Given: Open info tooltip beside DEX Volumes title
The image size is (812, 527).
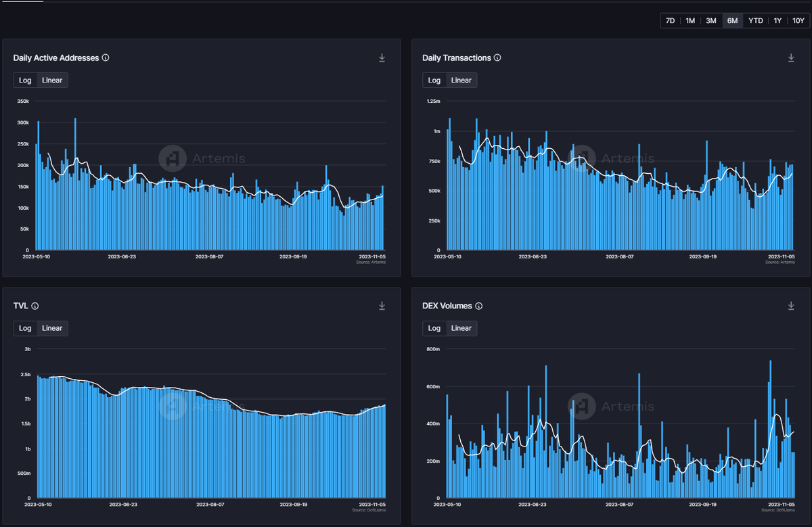Looking at the screenshot, I should click(478, 306).
